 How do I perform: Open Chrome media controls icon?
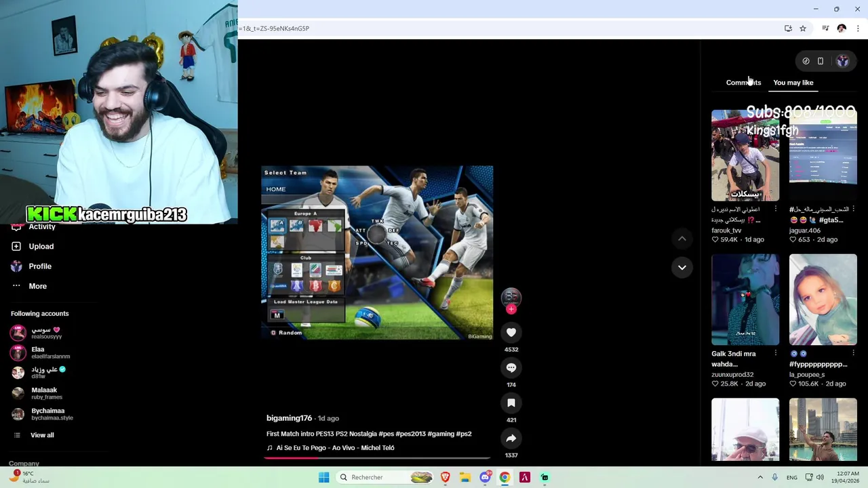(825, 28)
